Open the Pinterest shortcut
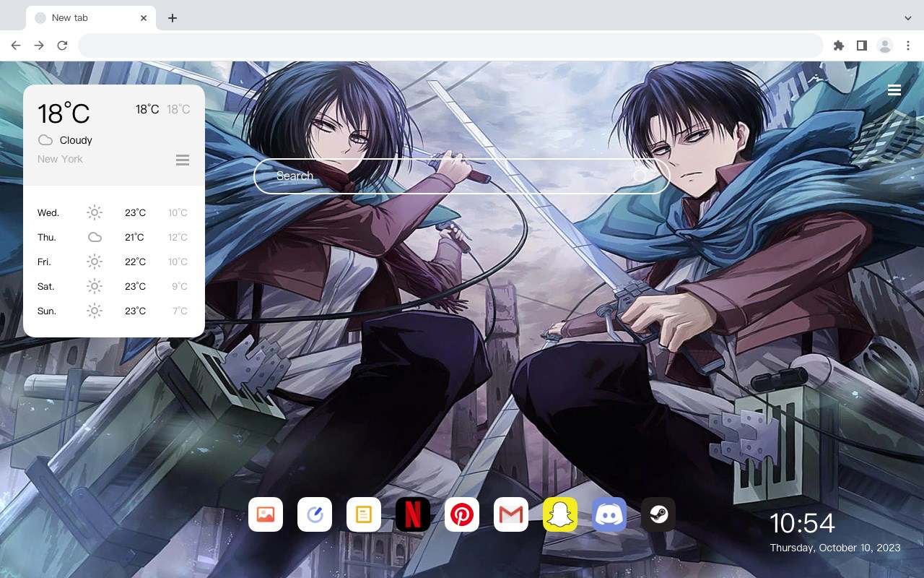Viewport: 924px width, 578px height. [462, 514]
